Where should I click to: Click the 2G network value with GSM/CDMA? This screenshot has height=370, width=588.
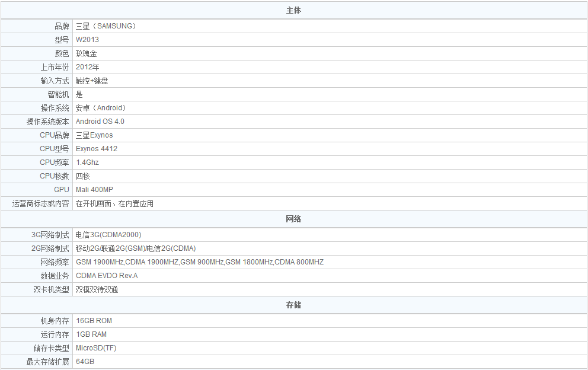click(136, 248)
